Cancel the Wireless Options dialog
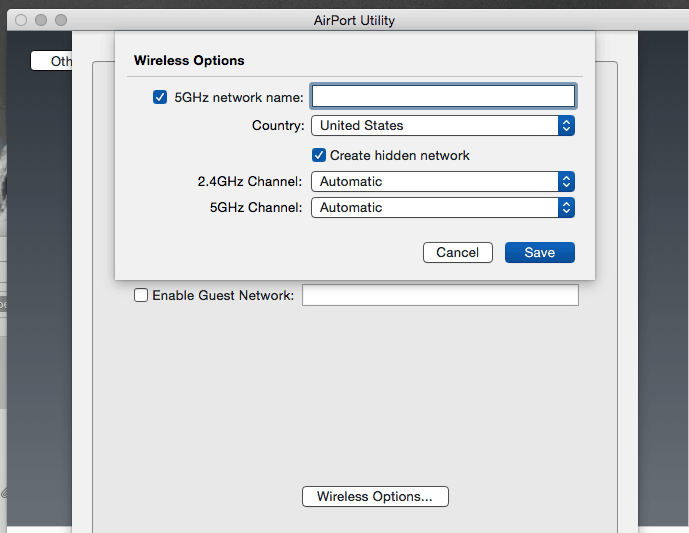The image size is (689, 533). click(x=458, y=253)
